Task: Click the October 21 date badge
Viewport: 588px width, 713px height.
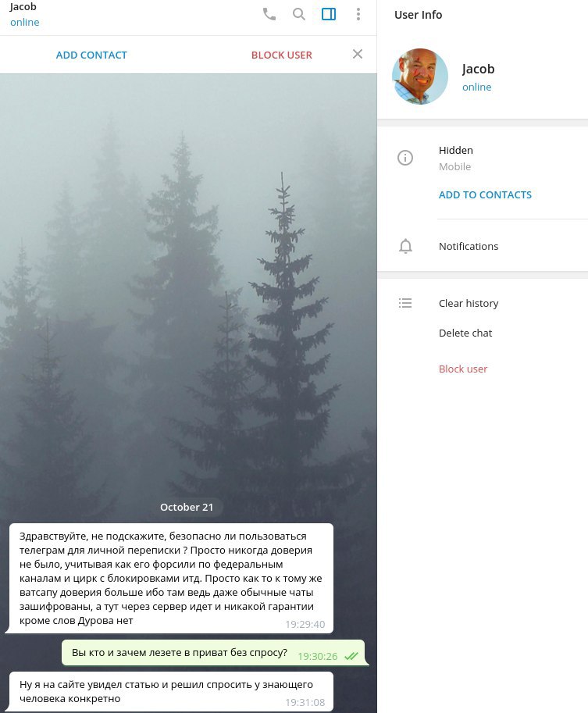Action: (x=187, y=507)
